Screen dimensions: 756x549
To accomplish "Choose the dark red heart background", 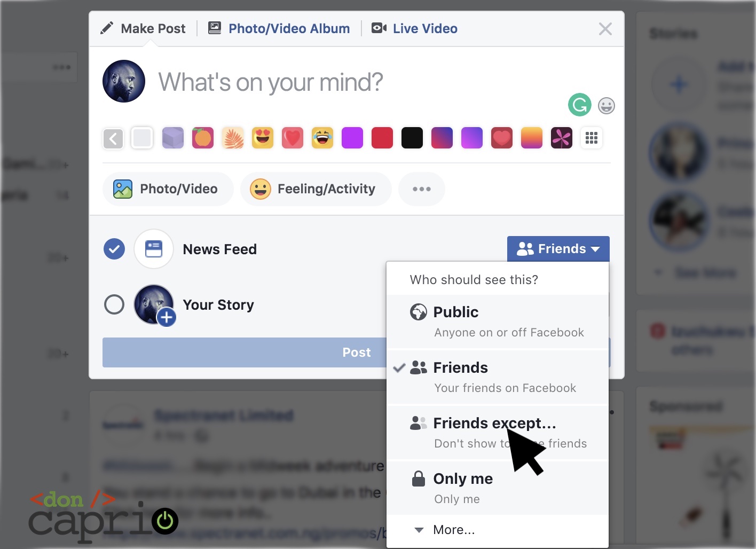I will 502,138.
